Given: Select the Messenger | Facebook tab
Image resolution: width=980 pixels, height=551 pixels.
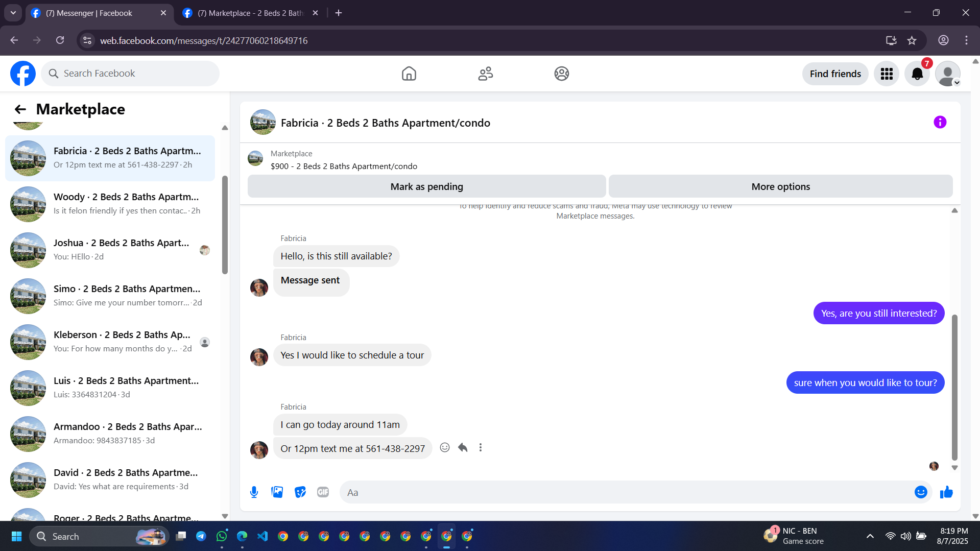Looking at the screenshot, I should pos(100,13).
